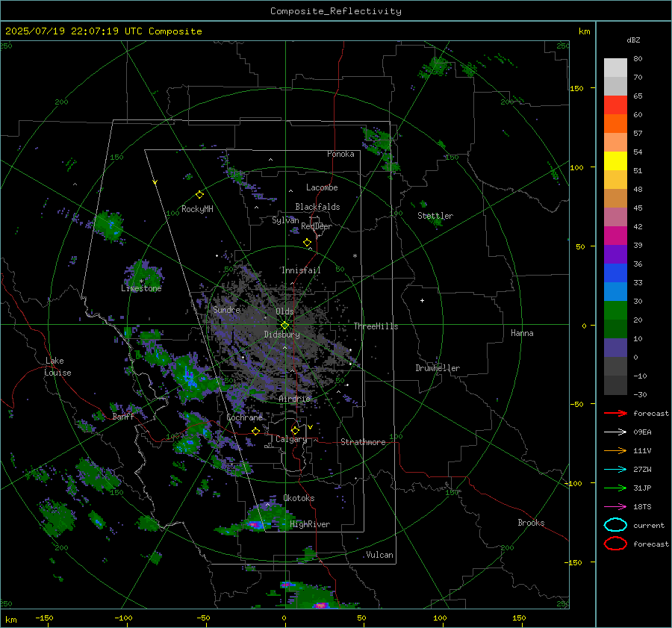Click the Okotoks city label
Image resolution: width=672 pixels, height=628 pixels.
[x=299, y=498]
